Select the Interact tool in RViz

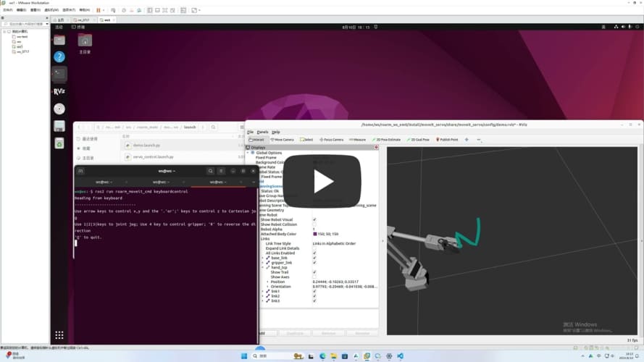coord(256,140)
